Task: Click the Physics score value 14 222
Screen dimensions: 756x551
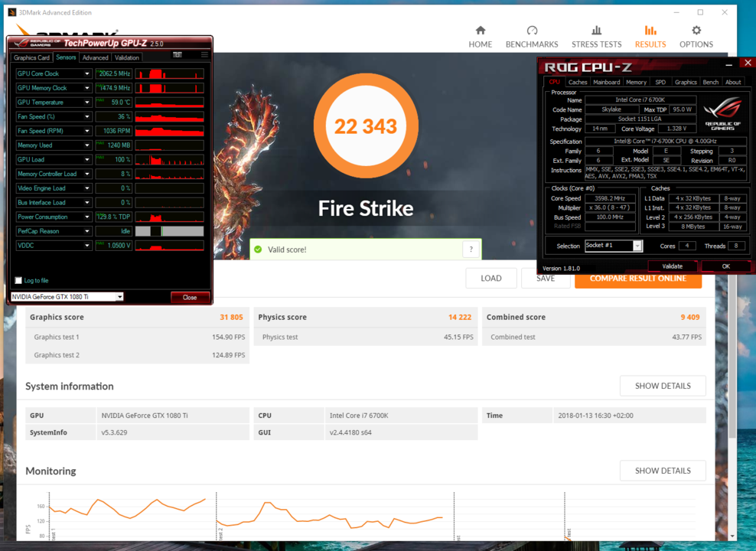Action: tap(459, 317)
